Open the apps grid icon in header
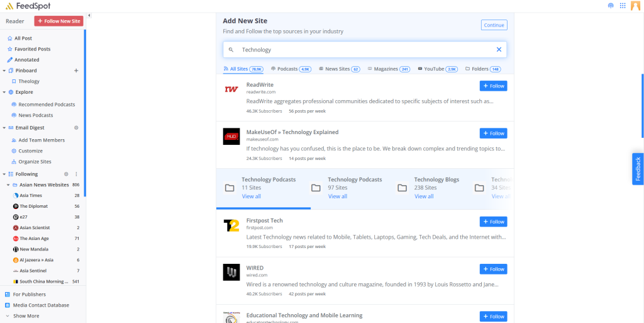The image size is (644, 323). click(x=623, y=6)
